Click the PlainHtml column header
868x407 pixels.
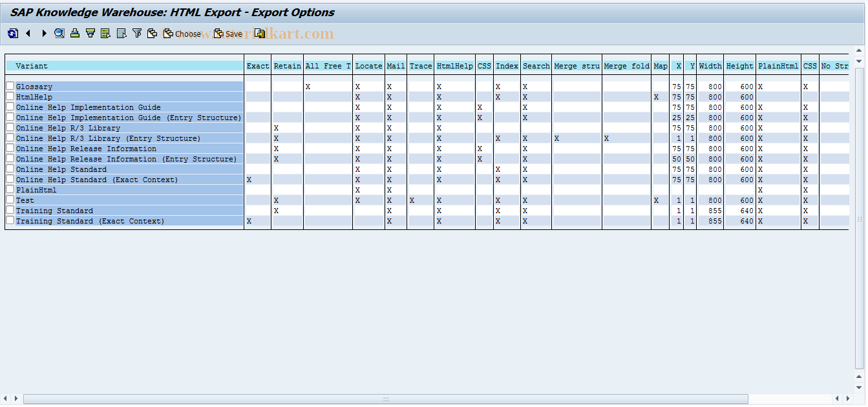click(779, 66)
